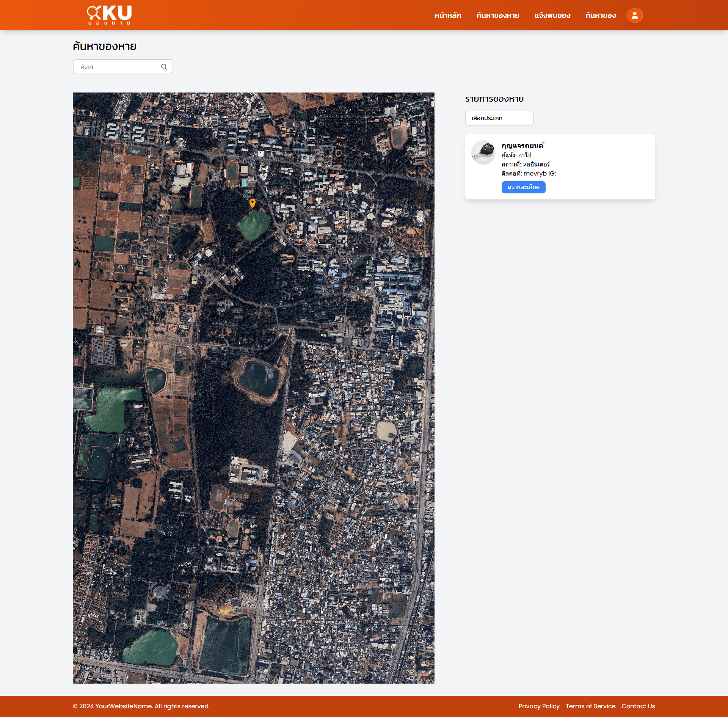The height and width of the screenshot is (717, 728).
Task: Click the กุญแจรถยนต์ item title
Action: click(x=522, y=146)
